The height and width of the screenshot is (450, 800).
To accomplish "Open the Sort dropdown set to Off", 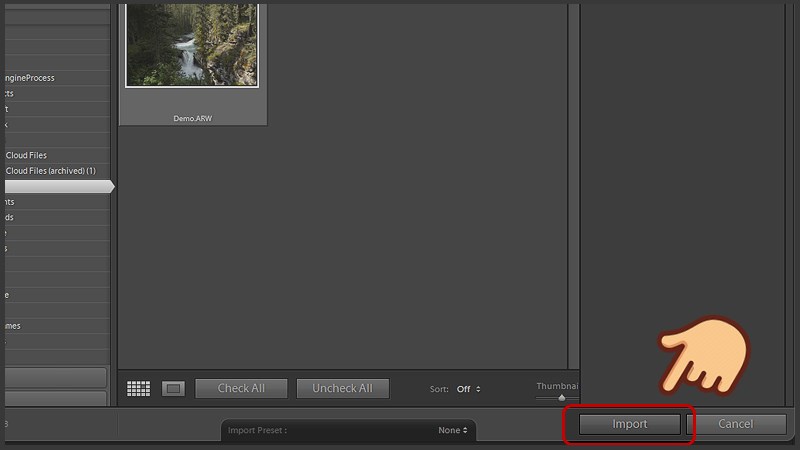I will point(468,389).
